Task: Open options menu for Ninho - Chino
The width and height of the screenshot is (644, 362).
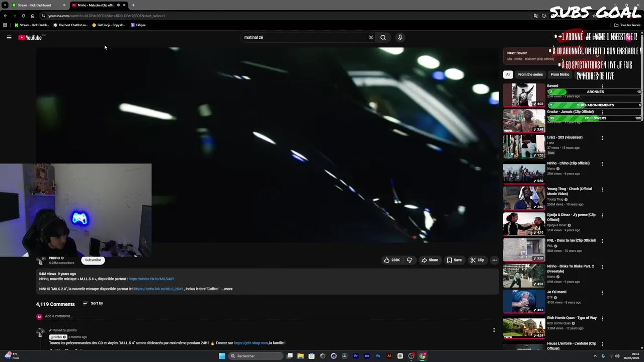Action: tap(602, 163)
